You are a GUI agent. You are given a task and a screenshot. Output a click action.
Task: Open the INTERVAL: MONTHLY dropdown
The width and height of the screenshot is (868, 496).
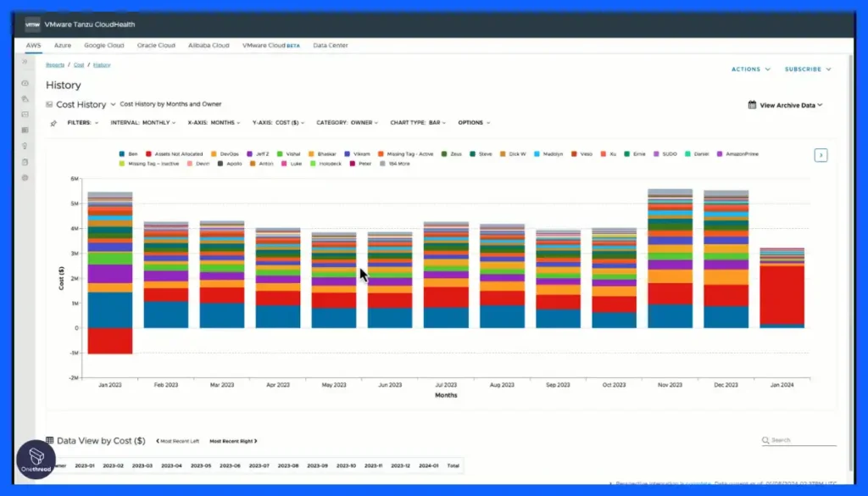(142, 123)
